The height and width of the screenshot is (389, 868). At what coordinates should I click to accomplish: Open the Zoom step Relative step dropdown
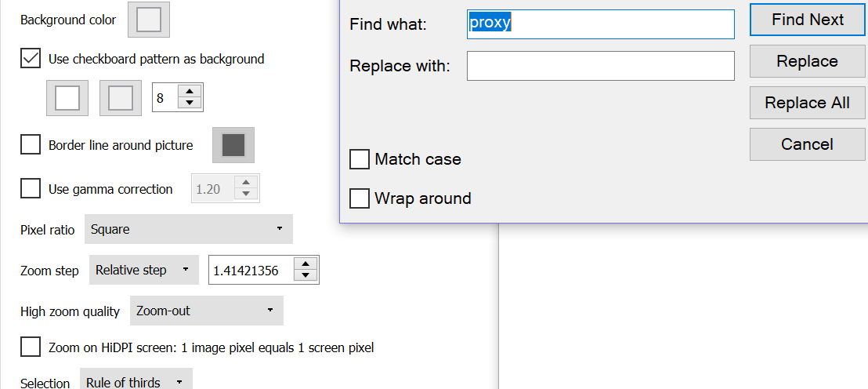tap(142, 270)
